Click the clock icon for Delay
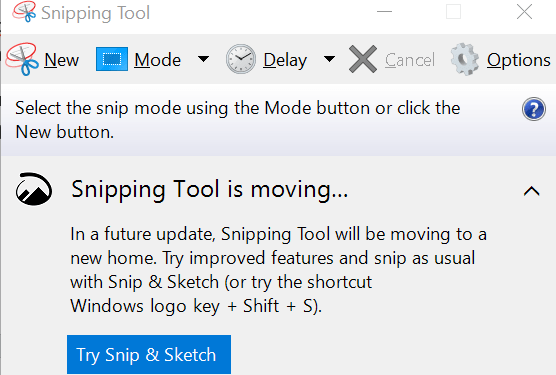The image size is (556, 375). 241,59
